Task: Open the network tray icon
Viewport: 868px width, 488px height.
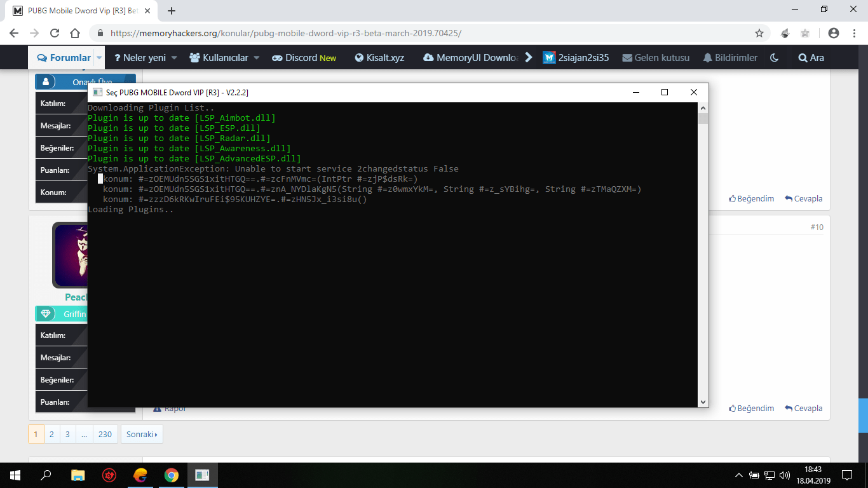Action: 770,475
